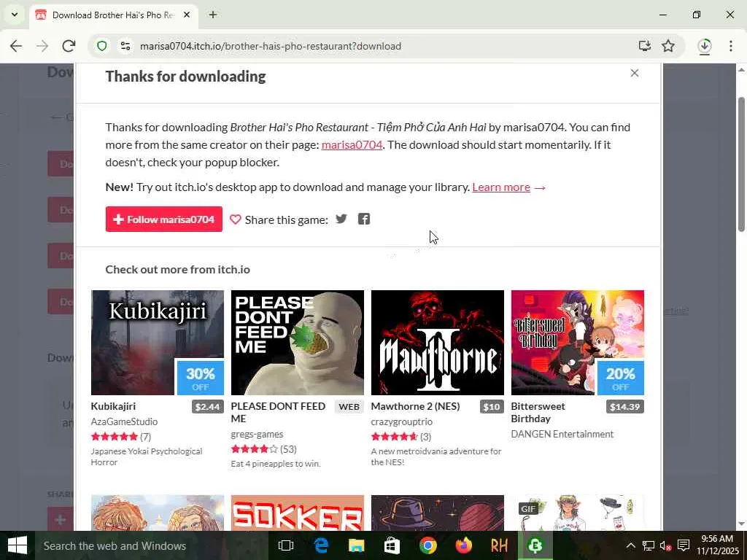This screenshot has width=747, height=560.
Task: Click the $10 price tag on Mawthorne 2
Action: coord(492,407)
